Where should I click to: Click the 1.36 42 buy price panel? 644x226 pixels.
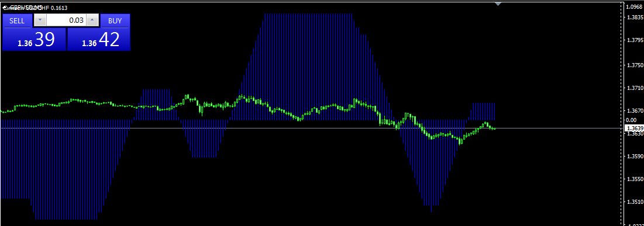[x=99, y=39]
